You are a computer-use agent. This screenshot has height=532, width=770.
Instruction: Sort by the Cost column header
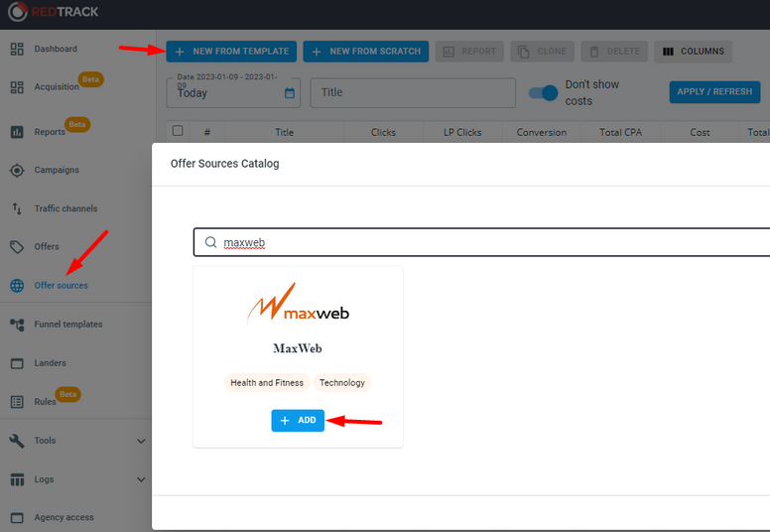(x=700, y=132)
